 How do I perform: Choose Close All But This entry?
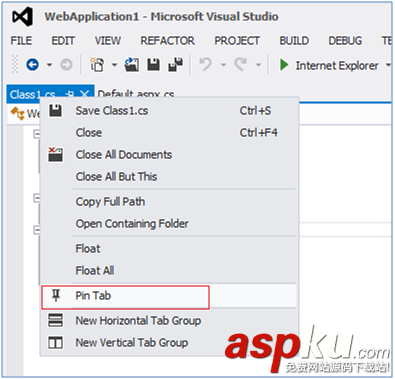click(169, 177)
